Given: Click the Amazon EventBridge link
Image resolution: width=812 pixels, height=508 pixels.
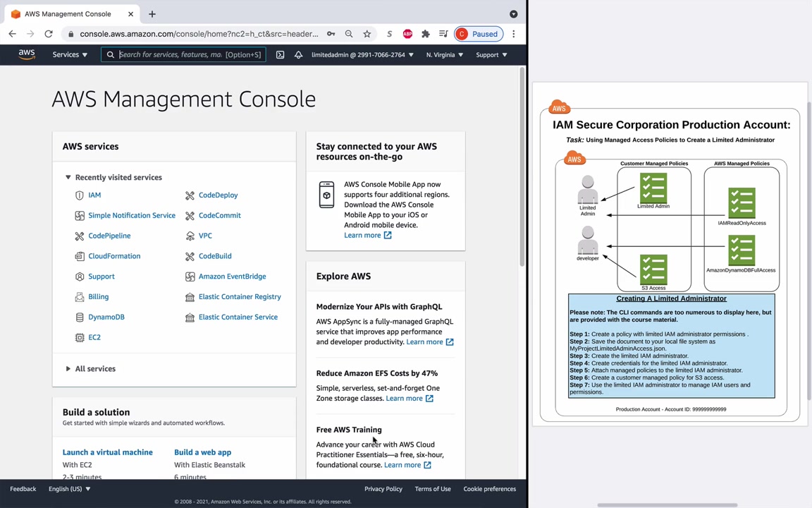Looking at the screenshot, I should coord(232,277).
